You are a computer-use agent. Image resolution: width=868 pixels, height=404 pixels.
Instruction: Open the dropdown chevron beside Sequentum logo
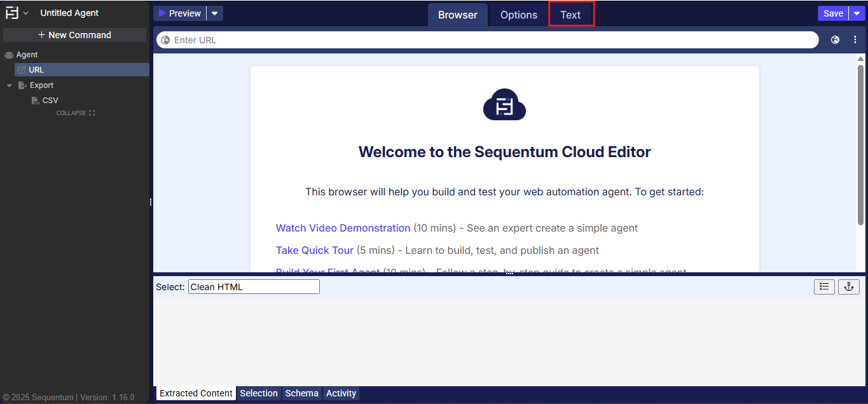click(26, 13)
